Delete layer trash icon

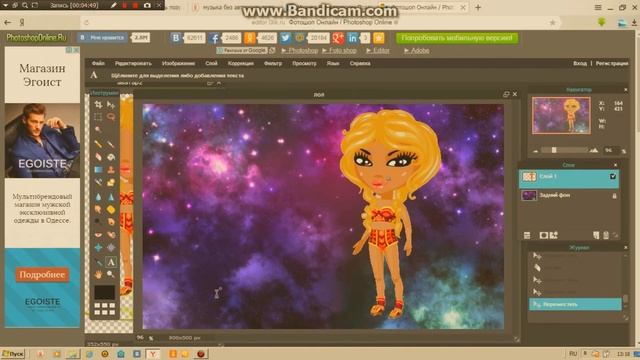pos(606,236)
